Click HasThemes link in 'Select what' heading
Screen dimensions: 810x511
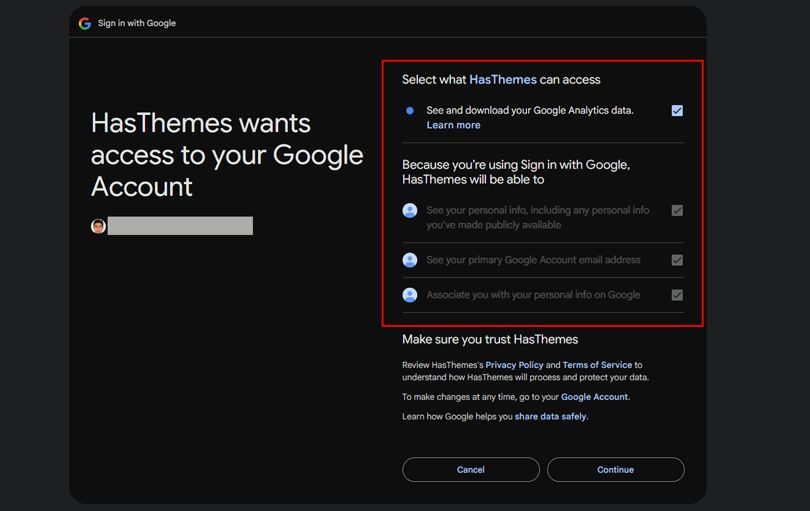pos(503,80)
